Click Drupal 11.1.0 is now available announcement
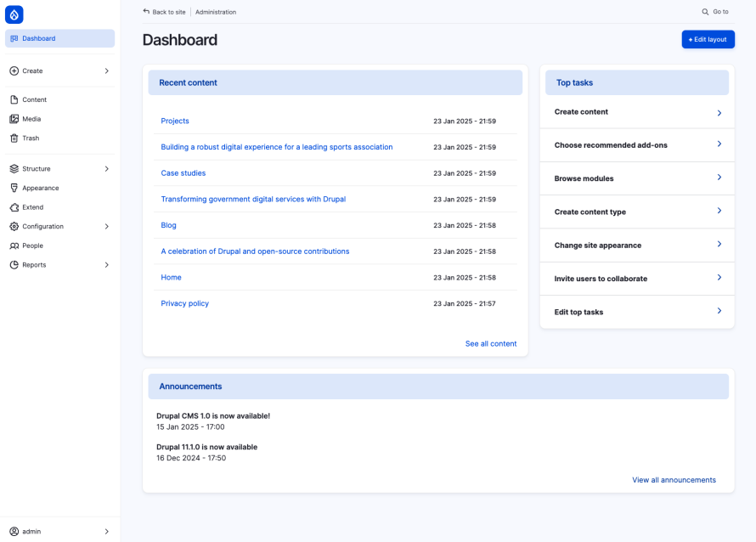This screenshot has width=756, height=542. (207, 447)
